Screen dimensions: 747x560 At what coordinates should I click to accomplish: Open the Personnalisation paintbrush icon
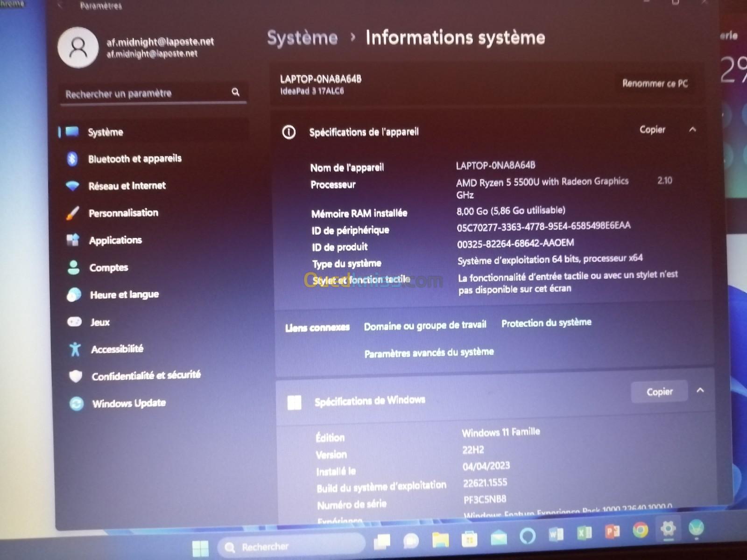click(x=73, y=213)
